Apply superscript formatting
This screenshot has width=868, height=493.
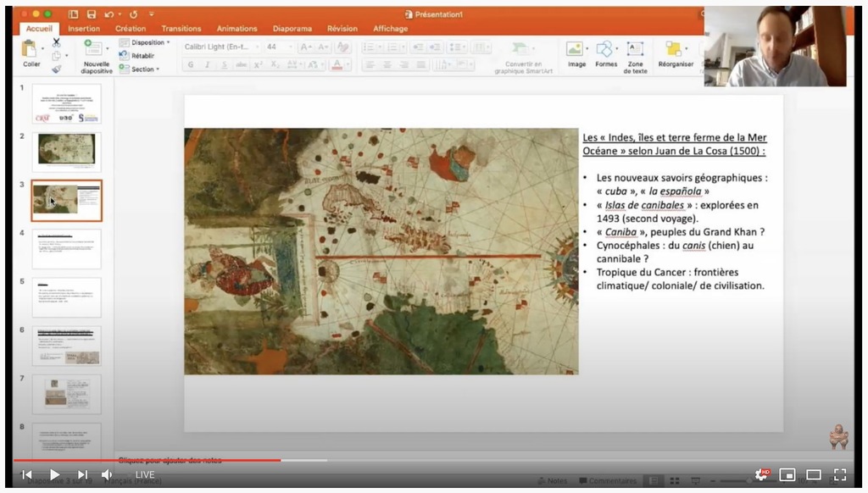point(258,64)
